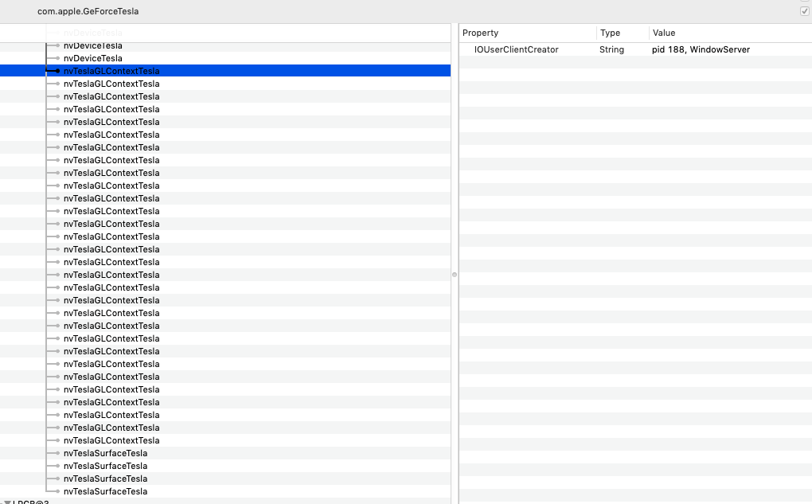Click the com.apple.GeForceTesla bundle label

pyautogui.click(x=88, y=11)
